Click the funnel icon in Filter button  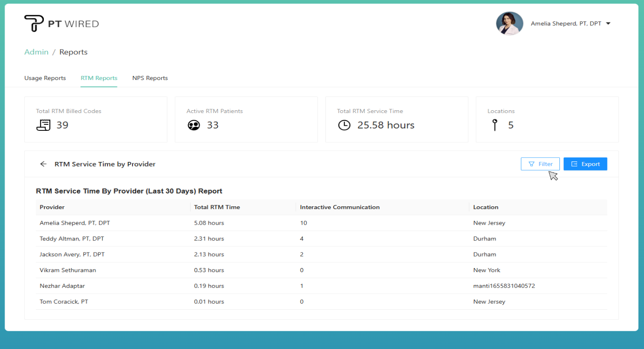[x=532, y=164]
